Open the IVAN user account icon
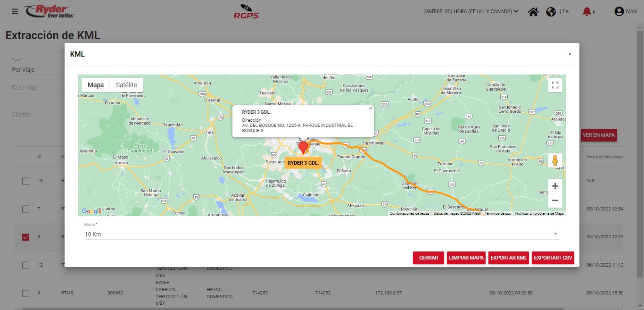The height and width of the screenshot is (310, 644). (x=619, y=12)
